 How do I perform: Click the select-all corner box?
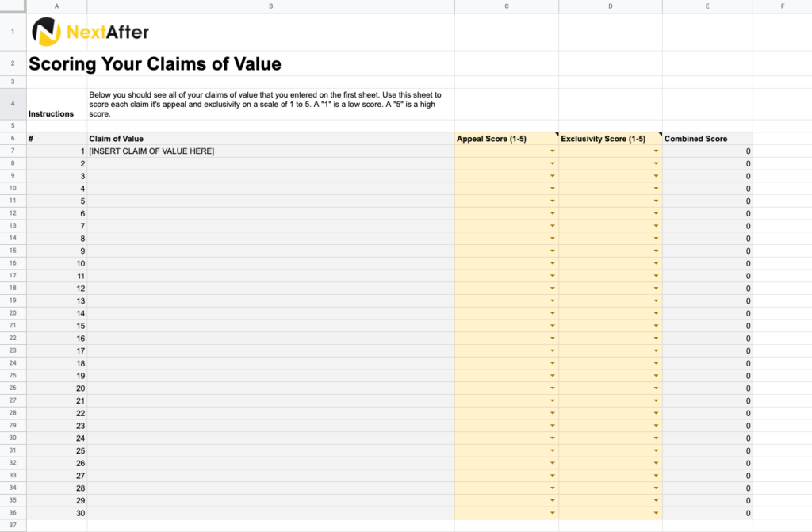tap(13, 6)
